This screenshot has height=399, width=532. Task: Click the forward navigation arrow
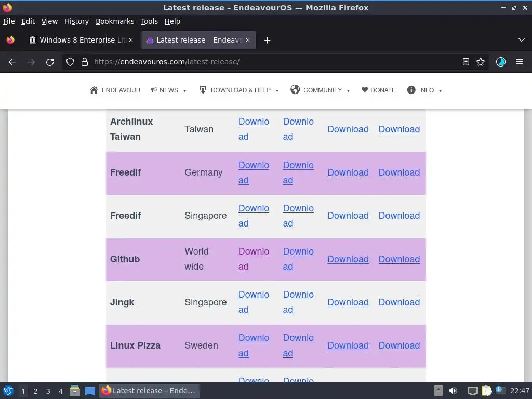tap(31, 62)
